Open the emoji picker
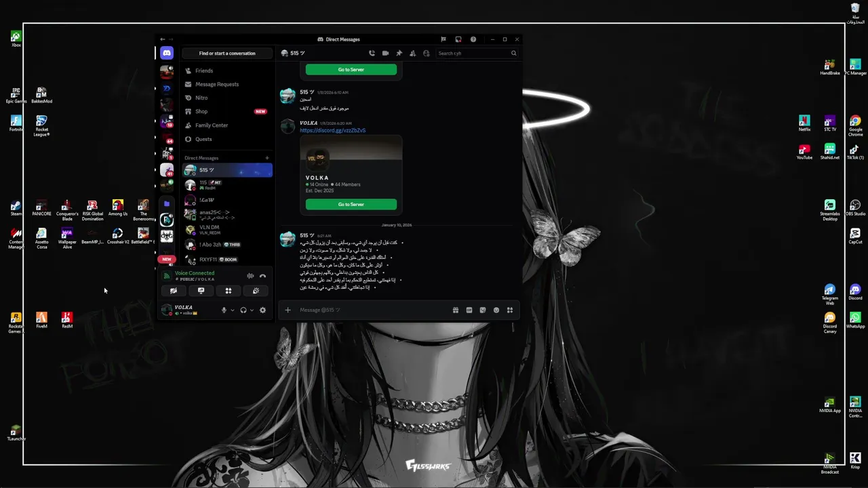The height and width of the screenshot is (488, 868). (x=496, y=310)
